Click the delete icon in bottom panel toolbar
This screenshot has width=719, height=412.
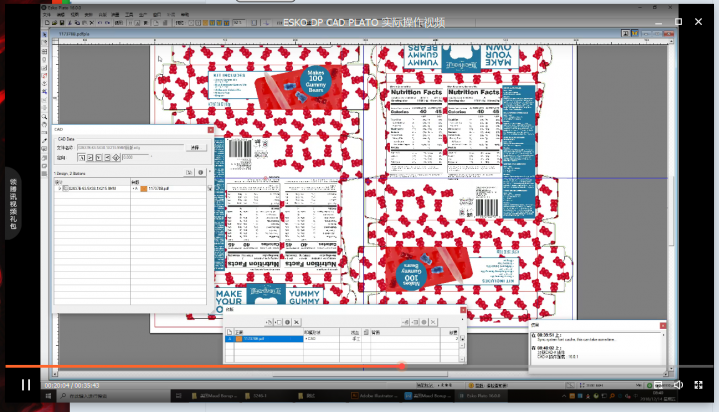click(297, 322)
